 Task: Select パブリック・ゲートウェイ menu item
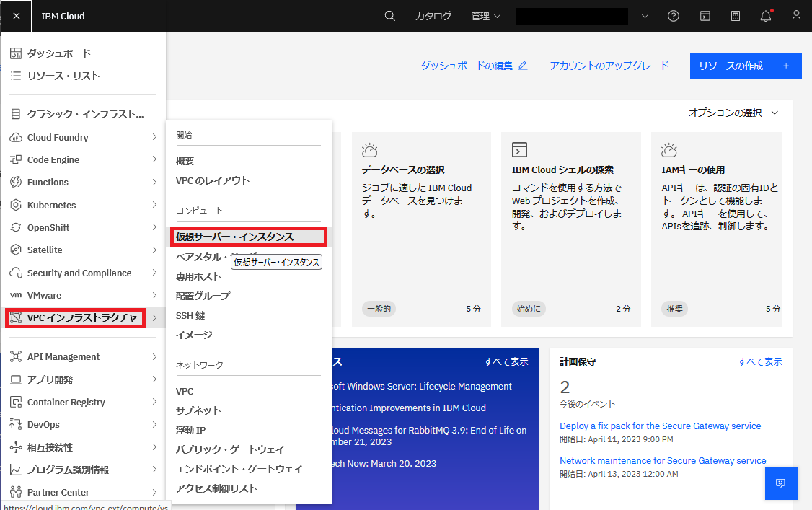pyautogui.click(x=231, y=449)
